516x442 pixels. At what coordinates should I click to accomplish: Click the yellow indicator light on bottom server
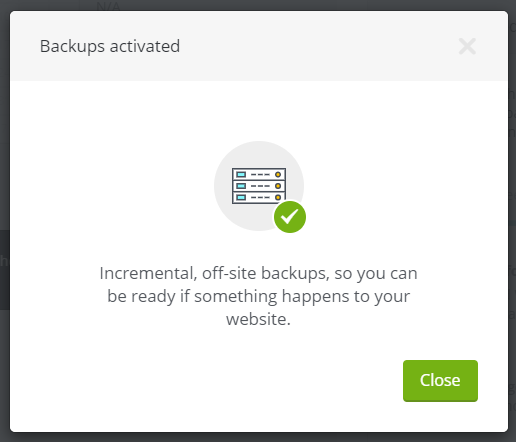tap(278, 198)
